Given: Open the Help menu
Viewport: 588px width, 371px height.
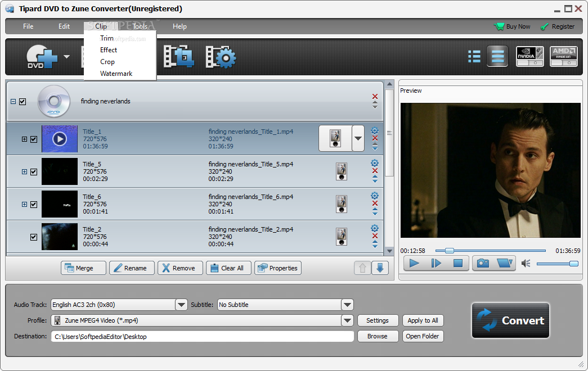Looking at the screenshot, I should 179,26.
